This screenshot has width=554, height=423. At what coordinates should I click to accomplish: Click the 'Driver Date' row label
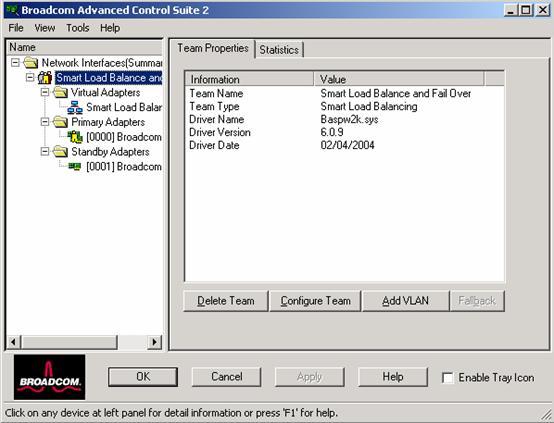point(214,145)
